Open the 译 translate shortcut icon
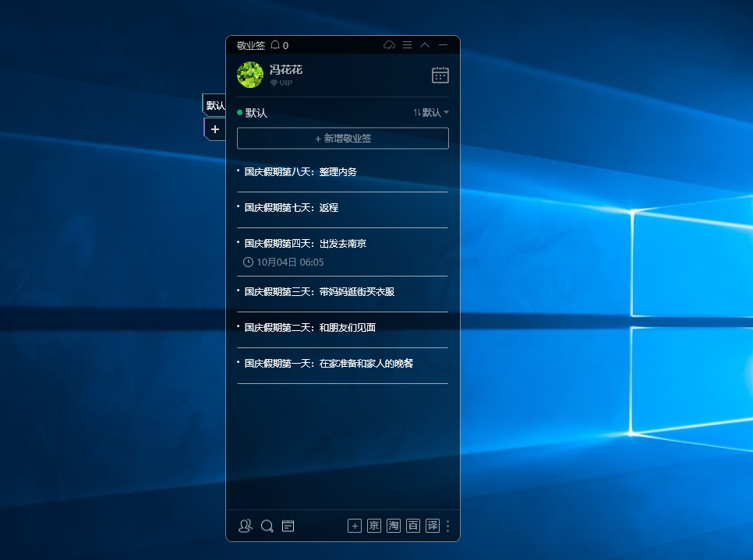 tap(433, 526)
